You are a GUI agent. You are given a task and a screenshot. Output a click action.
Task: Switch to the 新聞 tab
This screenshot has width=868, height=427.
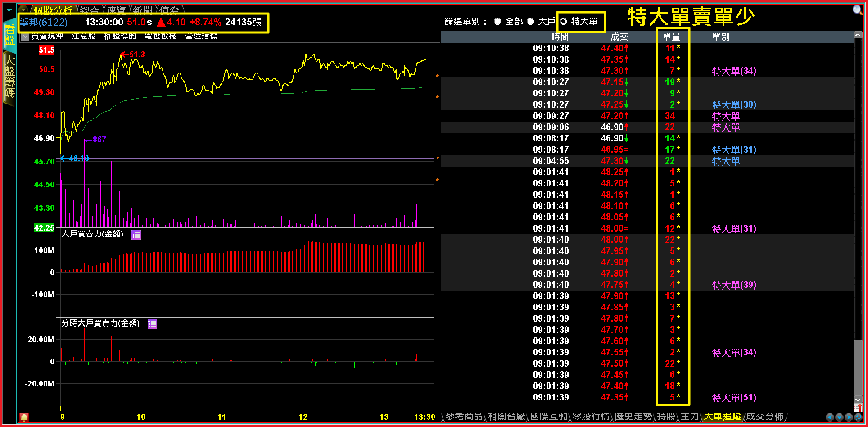tap(143, 10)
